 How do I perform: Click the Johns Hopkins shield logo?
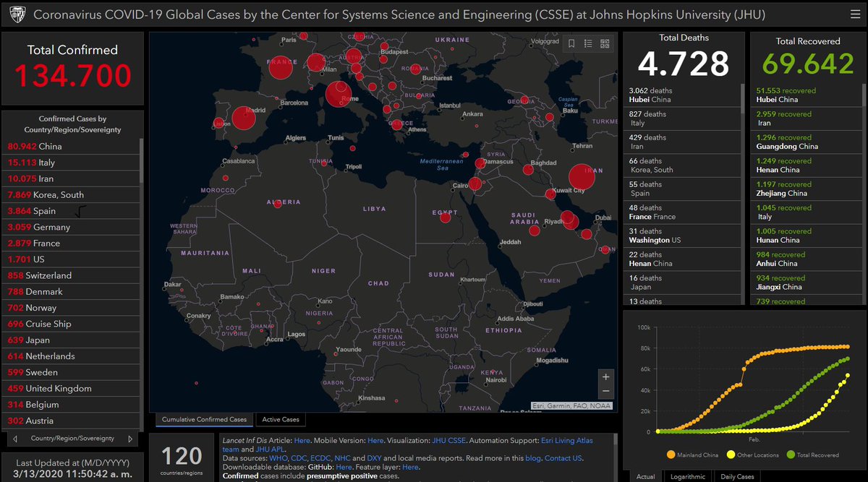point(17,14)
